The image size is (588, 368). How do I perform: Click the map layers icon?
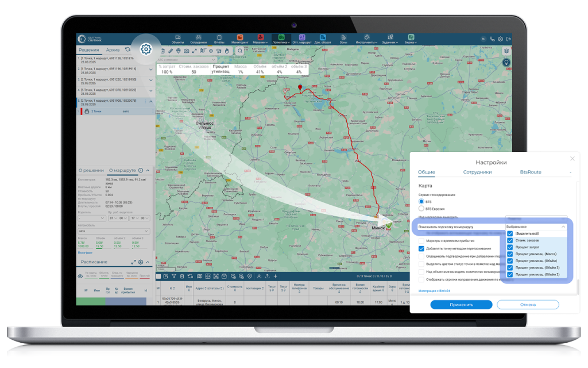(506, 51)
